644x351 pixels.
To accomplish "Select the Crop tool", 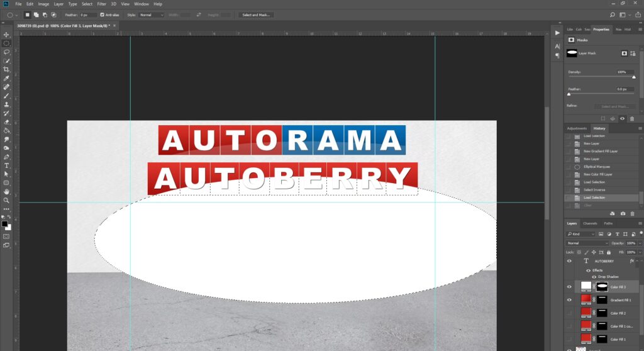I will [6, 69].
